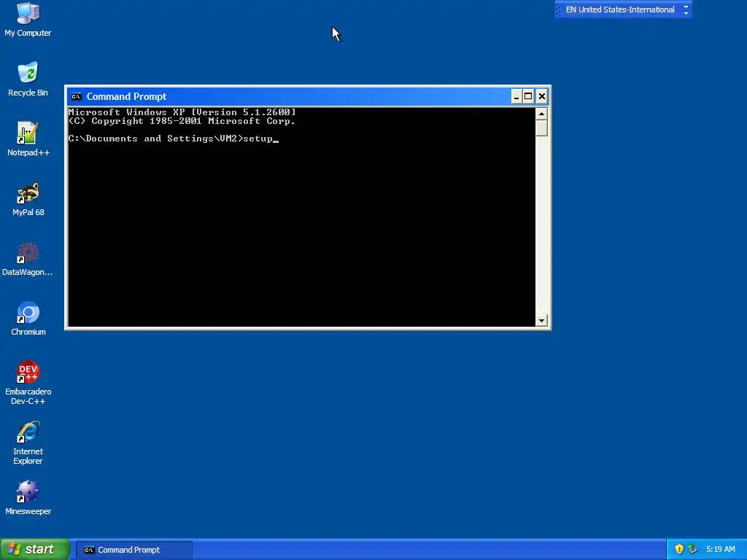Click the "setup" command text in console
Image resolution: width=747 pixels, height=560 pixels.
tap(258, 139)
